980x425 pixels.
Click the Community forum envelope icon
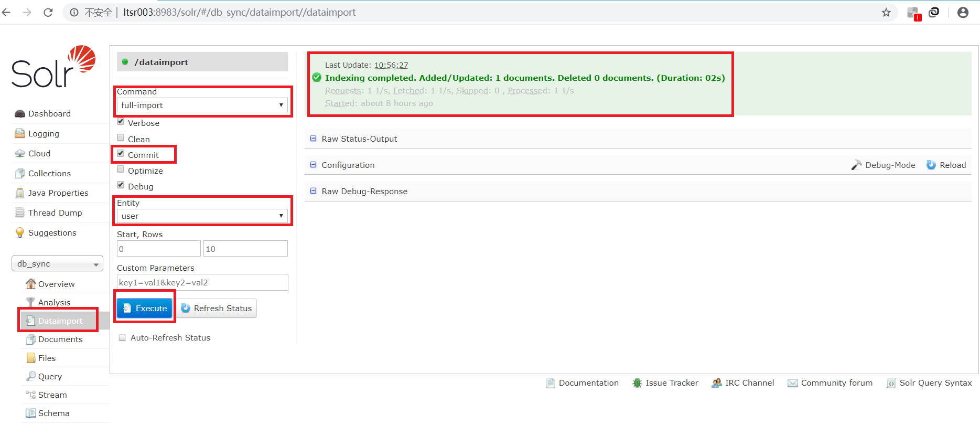click(793, 383)
